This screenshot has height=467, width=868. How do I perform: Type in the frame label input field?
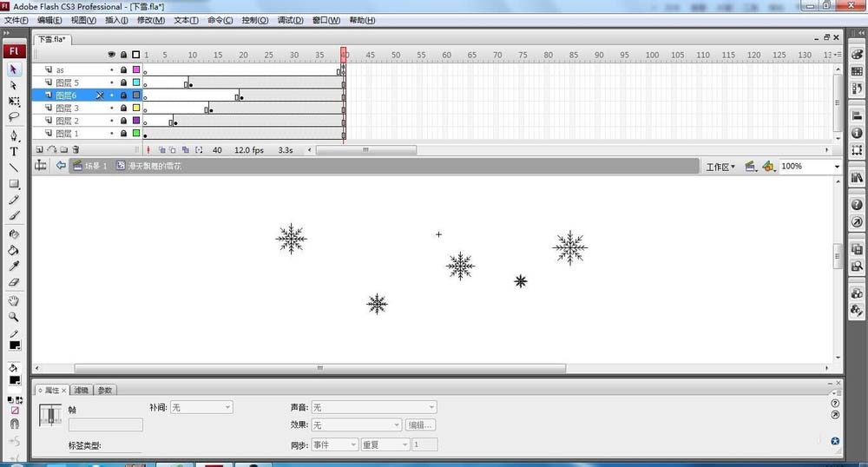105,425
